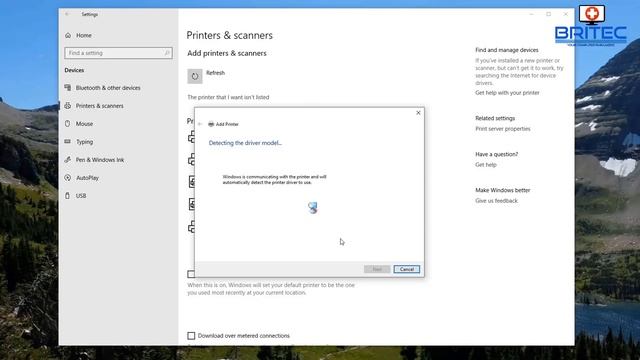The height and width of the screenshot is (360, 640).
Task: Cancel the Add Printer wizard
Action: [x=407, y=269]
